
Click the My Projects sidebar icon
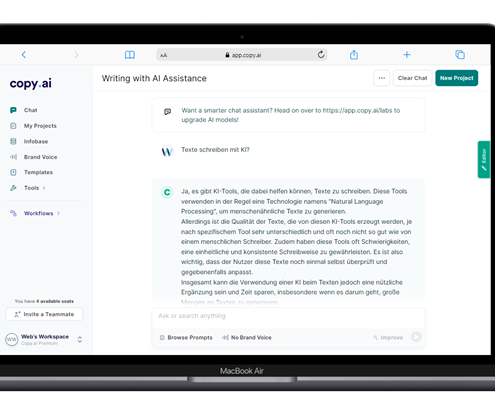[13, 126]
